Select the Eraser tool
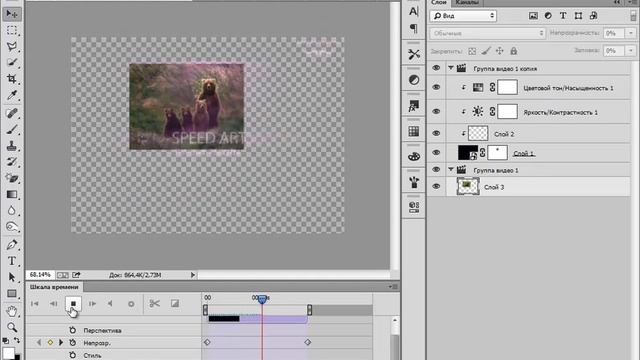Viewport: 640px width, 360px height. point(12,178)
